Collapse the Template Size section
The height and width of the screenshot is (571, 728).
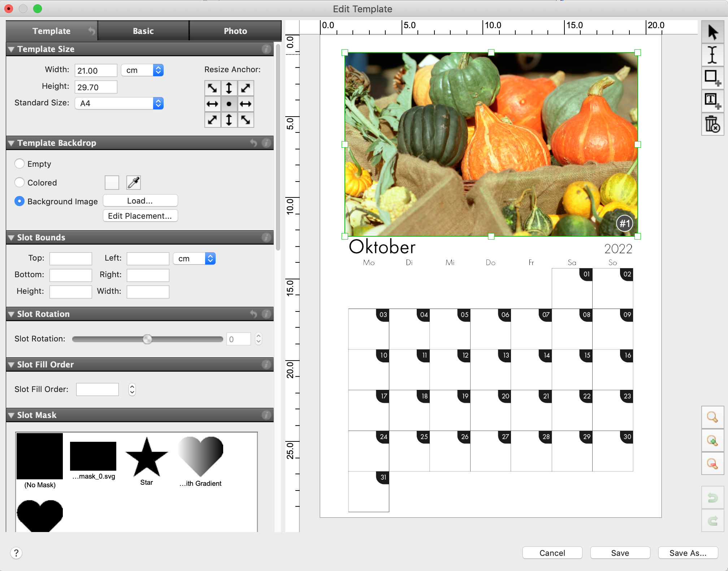click(x=11, y=49)
